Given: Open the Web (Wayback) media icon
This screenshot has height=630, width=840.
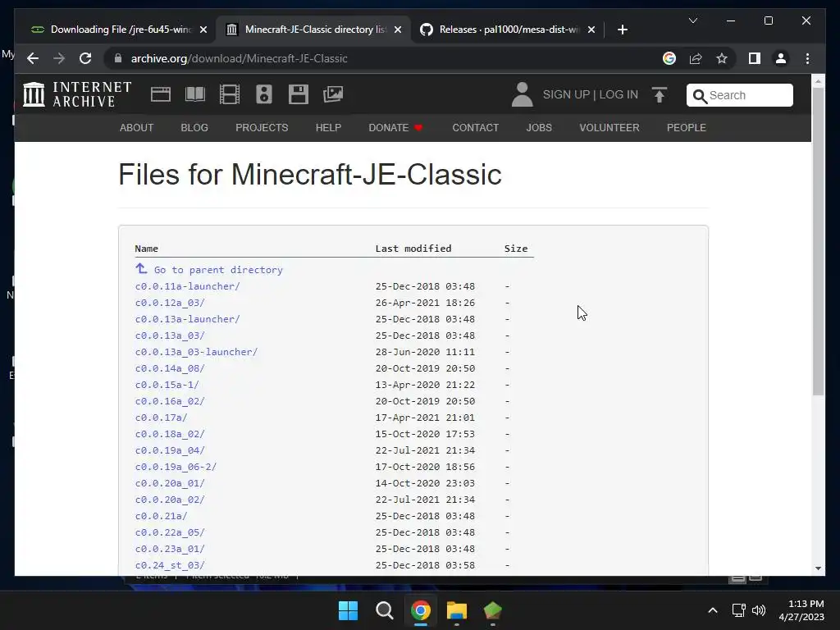Looking at the screenshot, I should (160, 94).
